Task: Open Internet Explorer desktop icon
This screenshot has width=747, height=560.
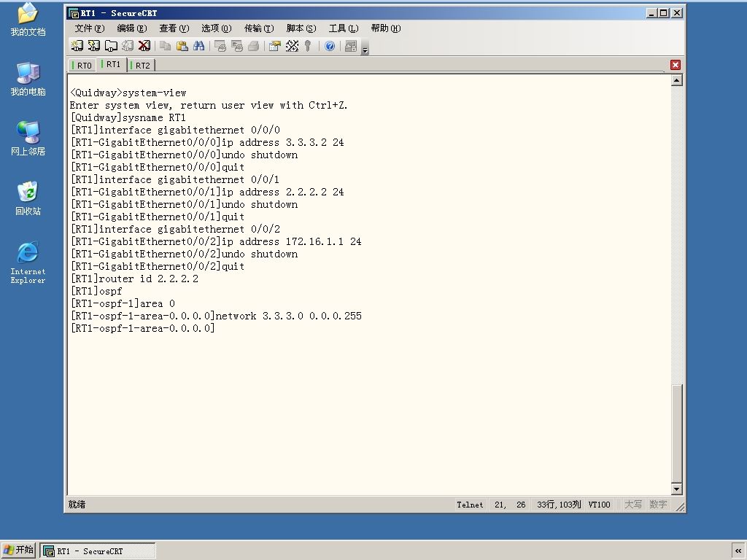Action: click(x=28, y=262)
